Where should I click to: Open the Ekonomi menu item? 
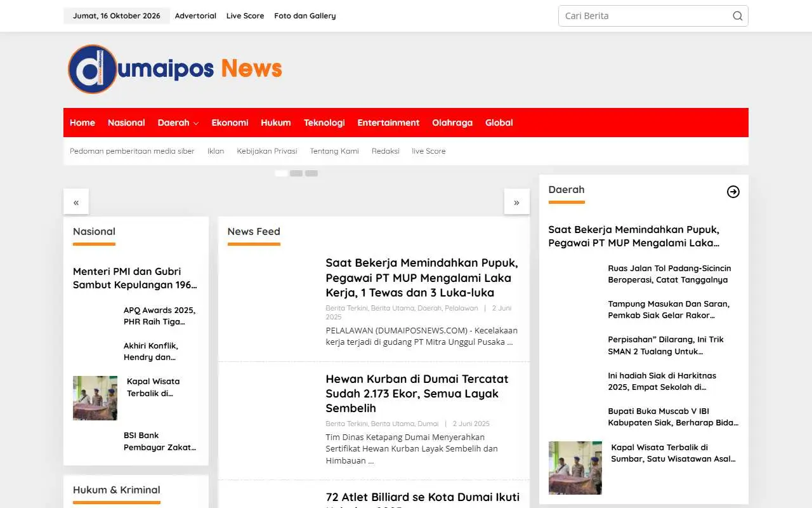tap(230, 123)
